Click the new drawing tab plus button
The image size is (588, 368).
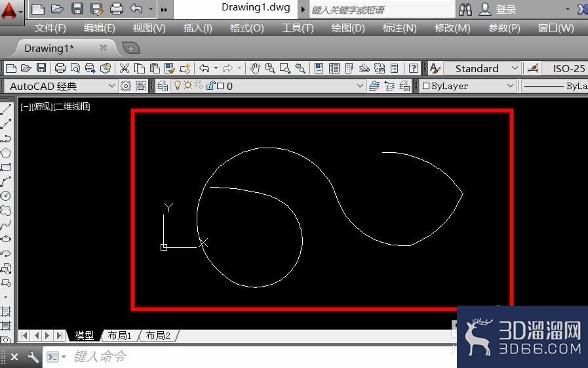[x=131, y=48]
